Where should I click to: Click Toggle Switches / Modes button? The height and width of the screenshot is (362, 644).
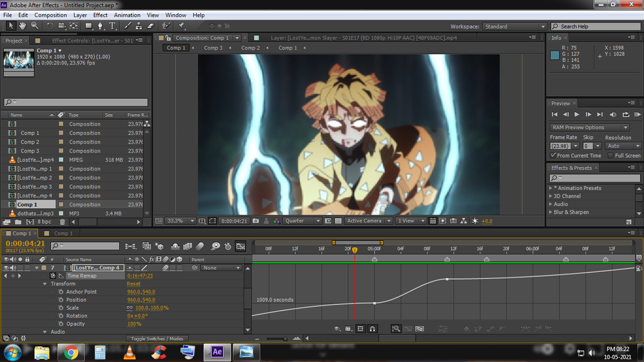157,339
